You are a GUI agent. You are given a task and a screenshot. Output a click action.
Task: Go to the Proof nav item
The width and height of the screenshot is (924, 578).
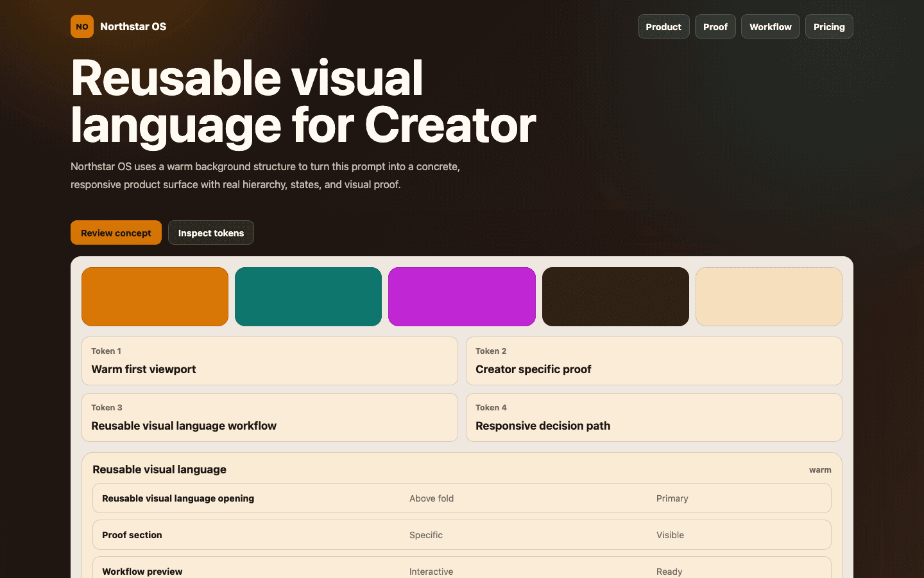coord(715,26)
